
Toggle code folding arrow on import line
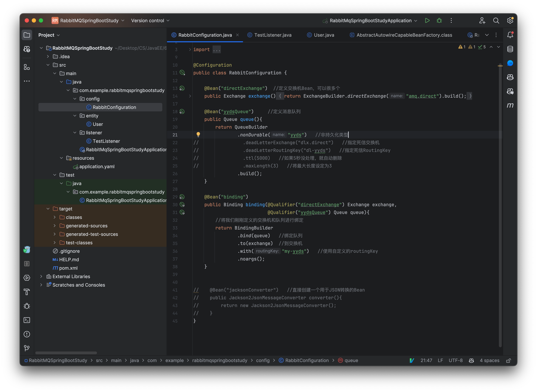coord(190,50)
